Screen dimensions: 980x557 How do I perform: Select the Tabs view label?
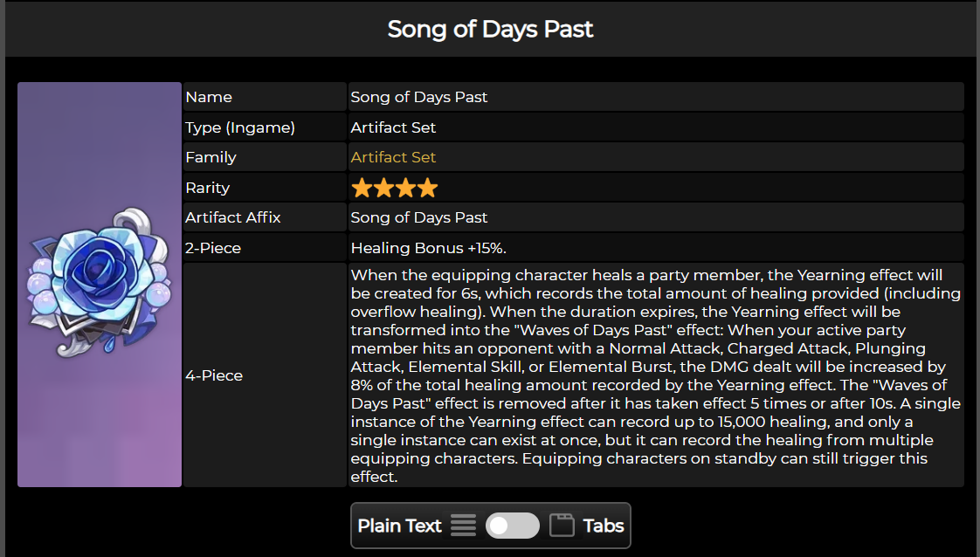[x=604, y=526]
